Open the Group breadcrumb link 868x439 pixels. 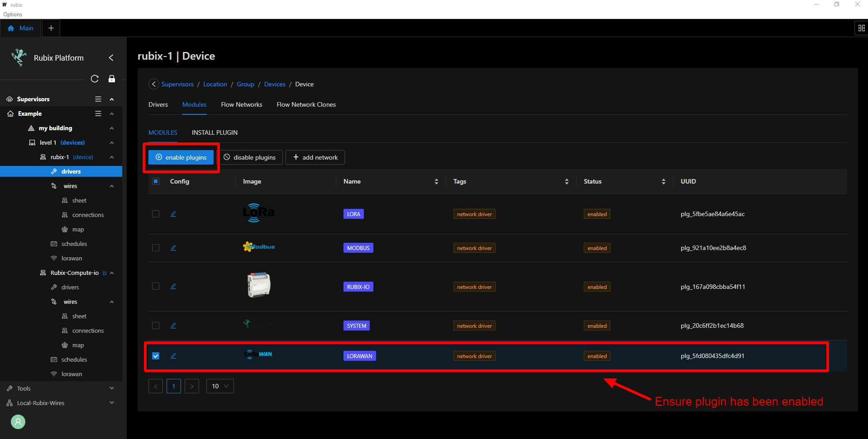click(245, 84)
